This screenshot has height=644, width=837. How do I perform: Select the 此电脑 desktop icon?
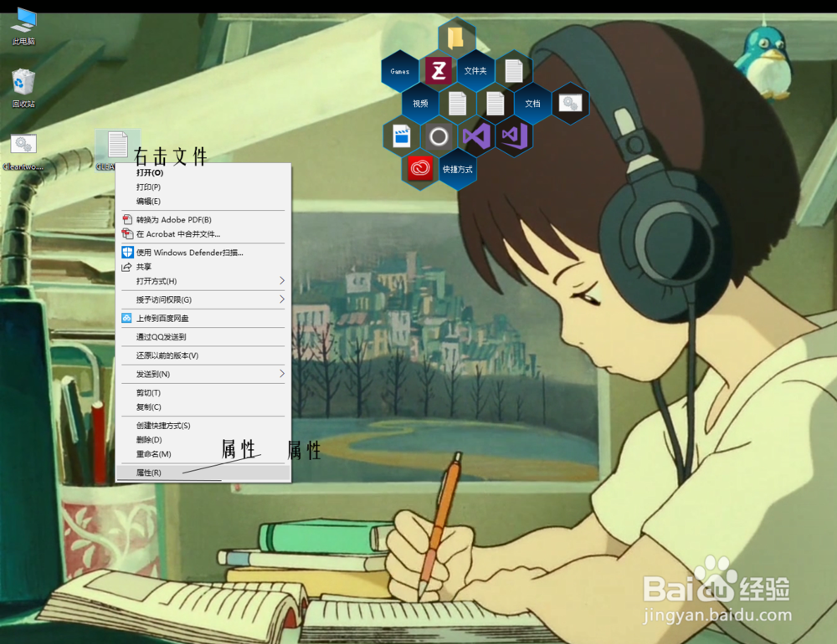(x=23, y=27)
